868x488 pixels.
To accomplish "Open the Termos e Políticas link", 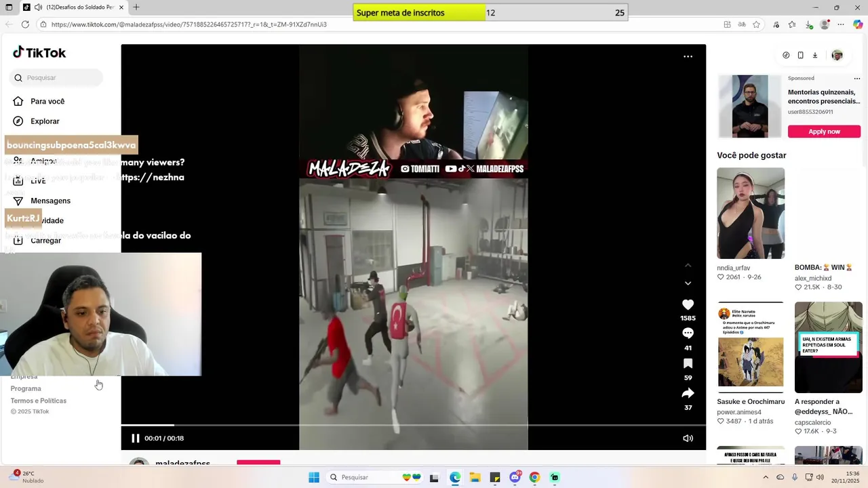I will pyautogui.click(x=39, y=401).
